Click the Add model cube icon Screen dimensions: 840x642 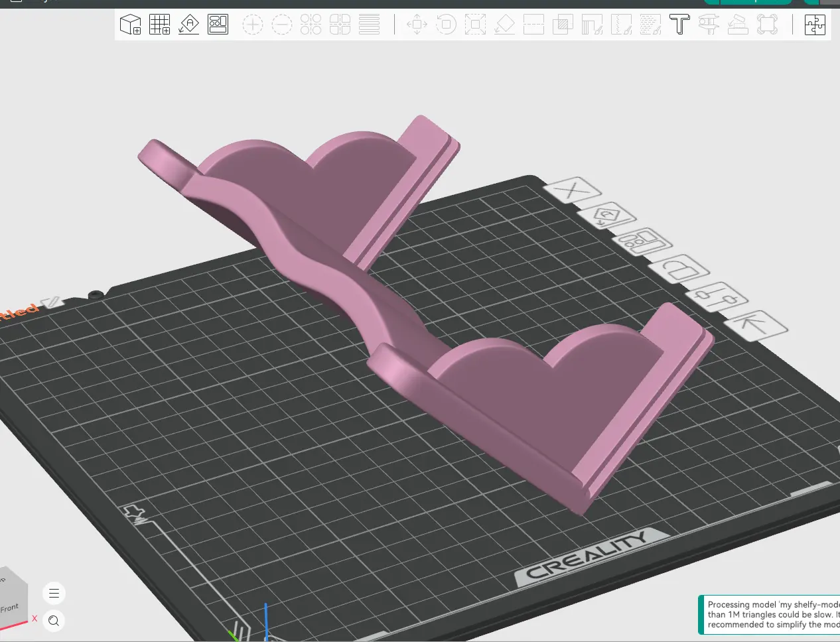point(131,25)
